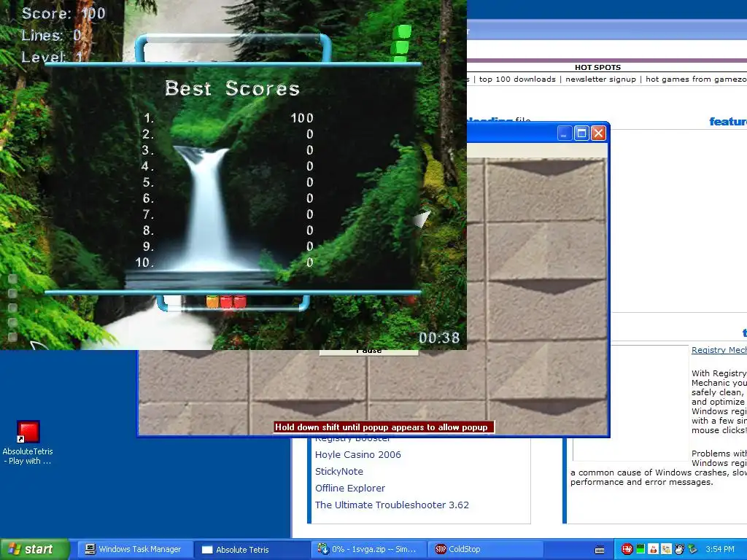Viewport: 747px width, 560px height.
Task: Minimize the popup window with brick background
Action: (x=565, y=133)
